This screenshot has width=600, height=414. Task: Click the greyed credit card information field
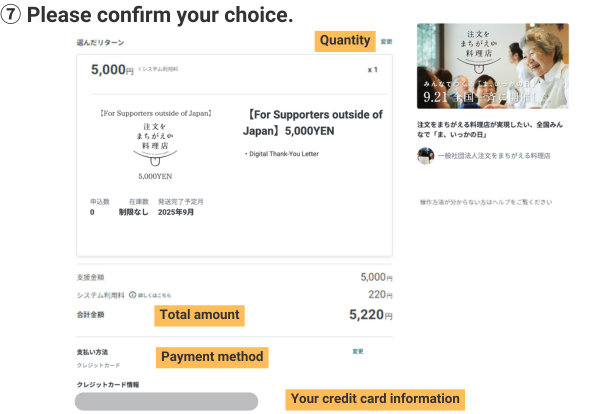[166, 401]
